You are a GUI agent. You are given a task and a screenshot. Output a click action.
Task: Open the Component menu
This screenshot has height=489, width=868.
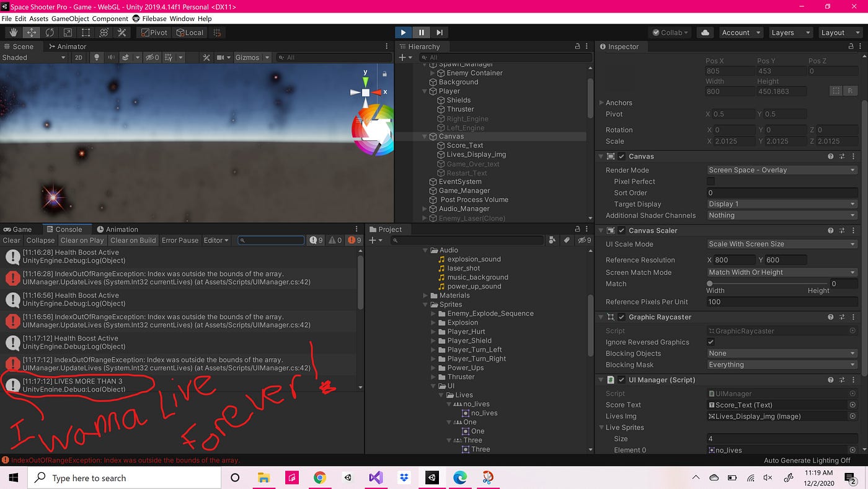click(110, 19)
